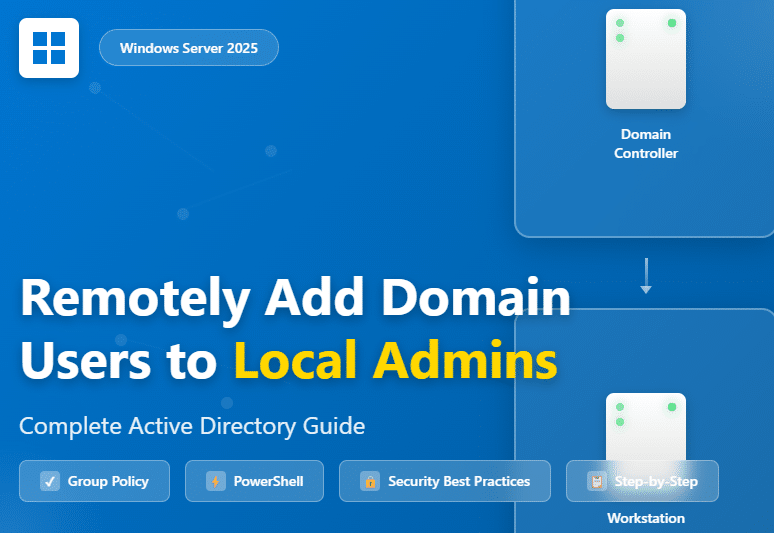The width and height of the screenshot is (774, 533).
Task: Click the clipboard icon in Step-by-Step badge
Action: 597,481
